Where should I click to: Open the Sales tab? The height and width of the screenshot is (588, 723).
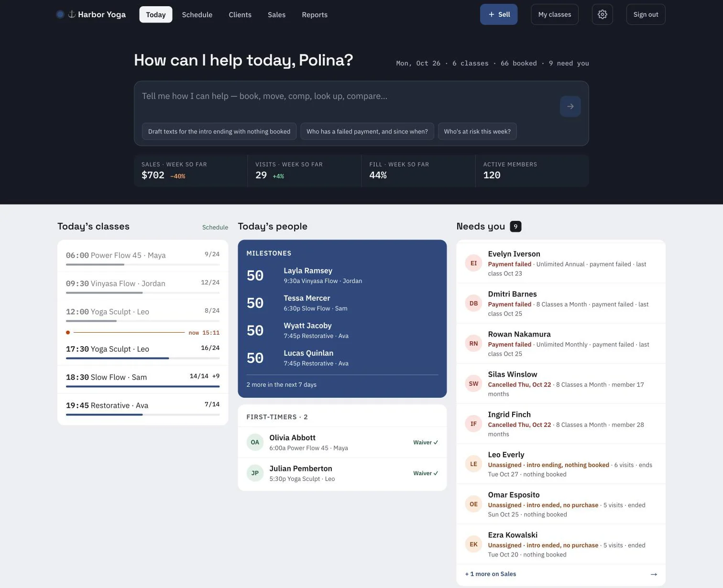[x=276, y=15]
